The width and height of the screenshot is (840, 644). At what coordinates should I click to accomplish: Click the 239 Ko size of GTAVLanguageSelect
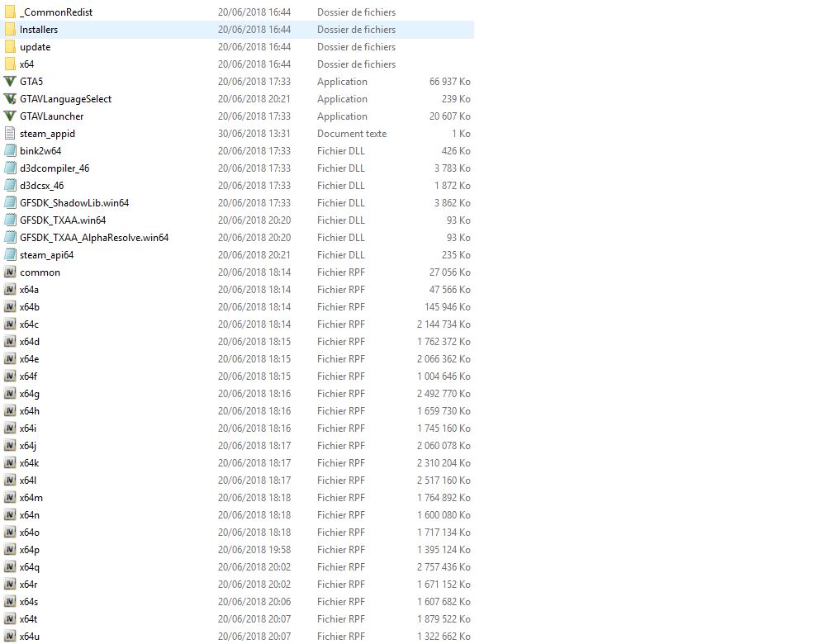(x=456, y=99)
